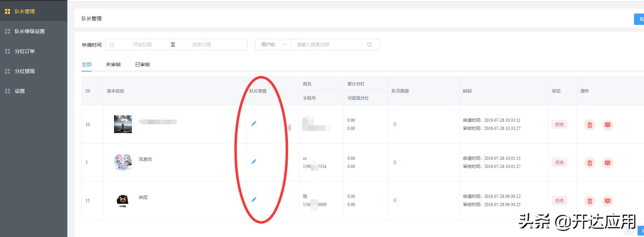Open team member count for 纳尼
This screenshot has height=237, width=644.
tap(395, 200)
